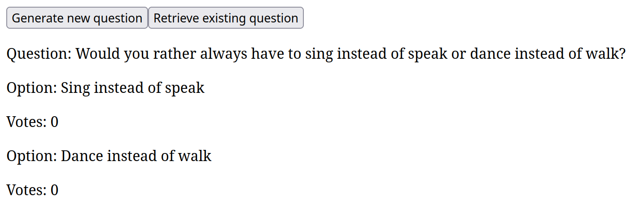Click the word "speak" in the first option
Image resolution: width=644 pixels, height=223 pixels.
185,88
